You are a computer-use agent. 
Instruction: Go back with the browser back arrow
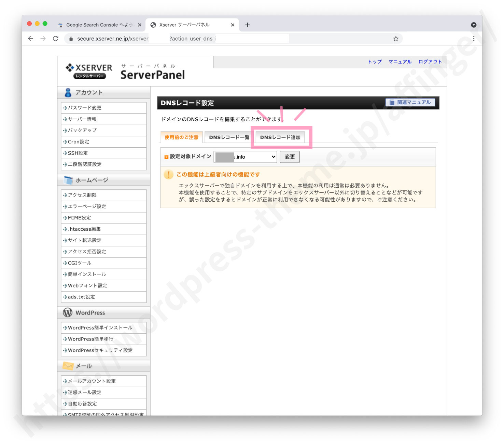click(x=30, y=39)
